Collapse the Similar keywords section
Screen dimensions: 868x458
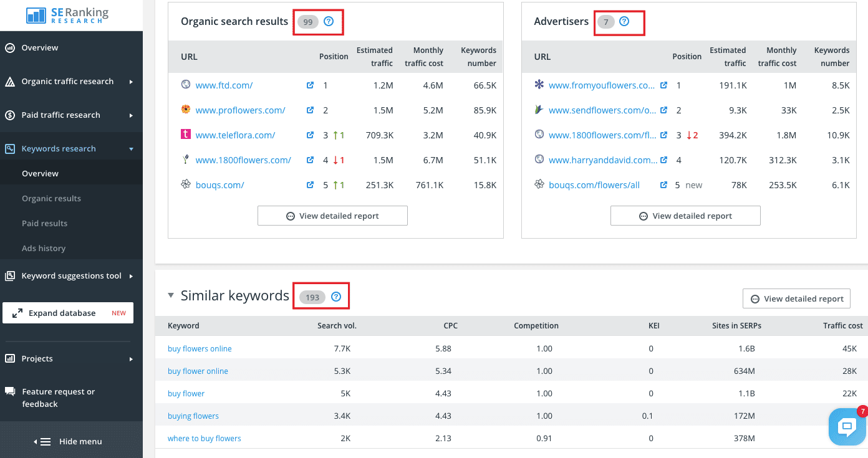[x=171, y=296]
